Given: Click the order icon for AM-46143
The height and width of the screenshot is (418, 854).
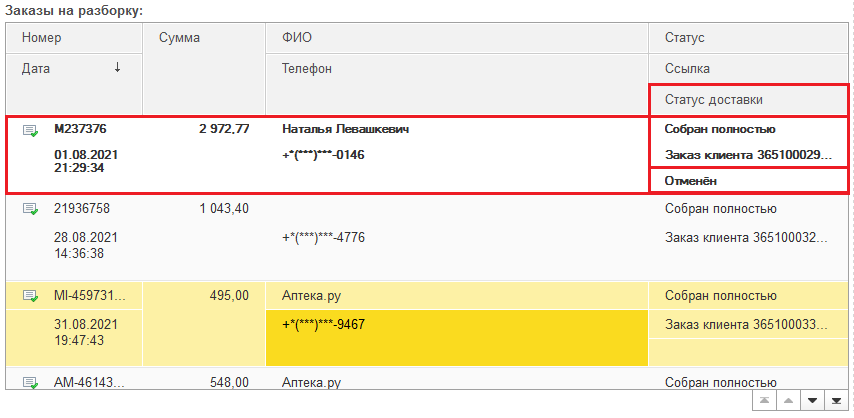Looking at the screenshot, I should pos(31,382).
